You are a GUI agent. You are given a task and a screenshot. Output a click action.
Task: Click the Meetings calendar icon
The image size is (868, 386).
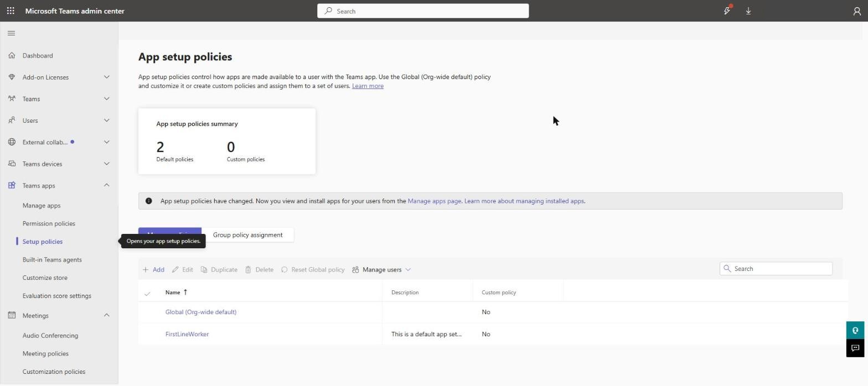12,315
